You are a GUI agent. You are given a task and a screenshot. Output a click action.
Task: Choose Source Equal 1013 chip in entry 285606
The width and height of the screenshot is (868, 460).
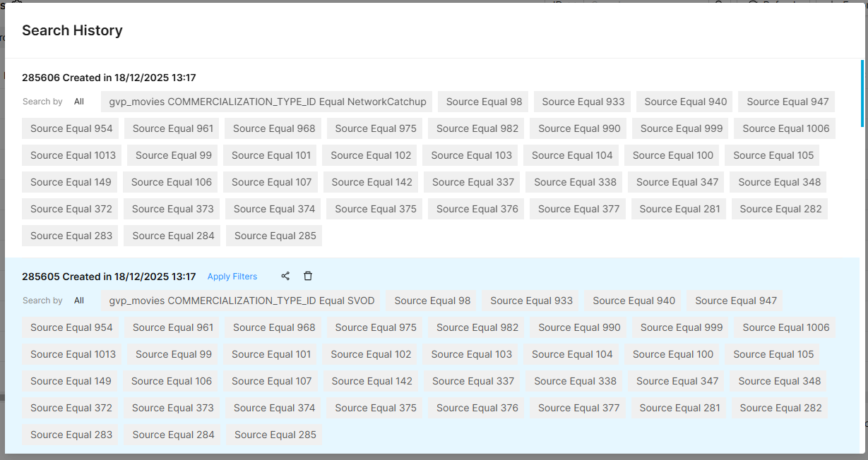[x=73, y=155]
